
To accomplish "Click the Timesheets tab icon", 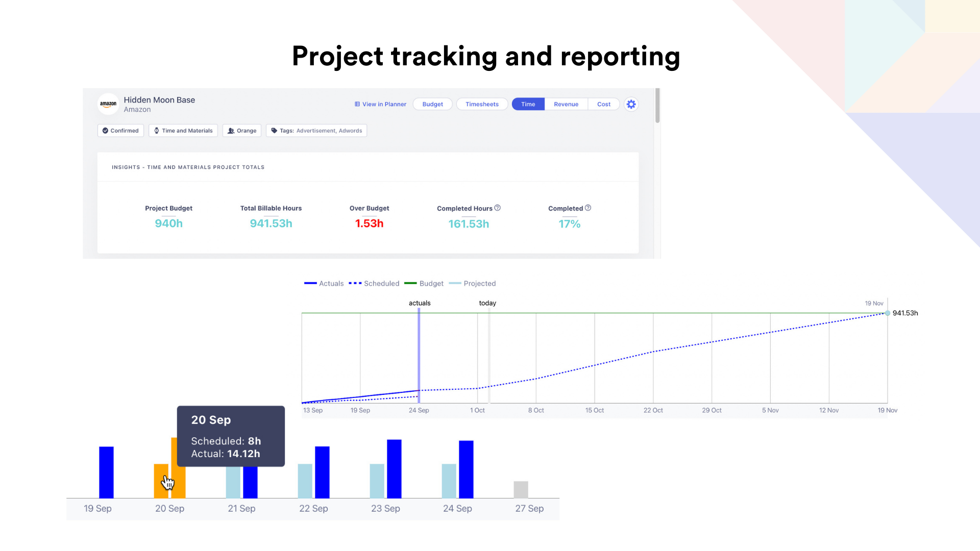I will tap(482, 104).
